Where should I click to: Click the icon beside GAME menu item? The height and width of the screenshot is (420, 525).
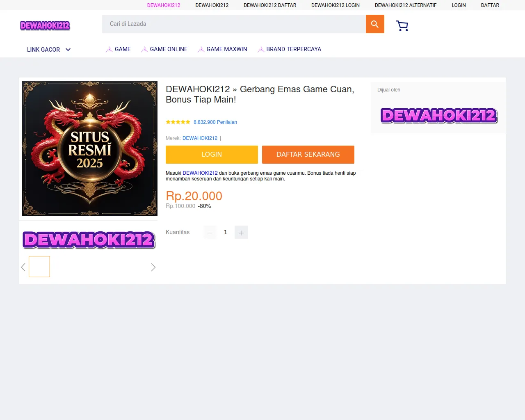click(109, 49)
